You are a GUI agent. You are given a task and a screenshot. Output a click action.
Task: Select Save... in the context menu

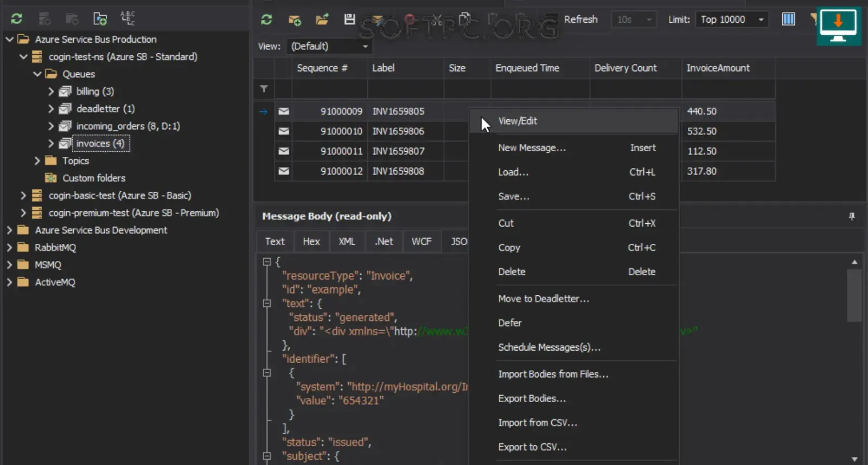pyautogui.click(x=574, y=196)
